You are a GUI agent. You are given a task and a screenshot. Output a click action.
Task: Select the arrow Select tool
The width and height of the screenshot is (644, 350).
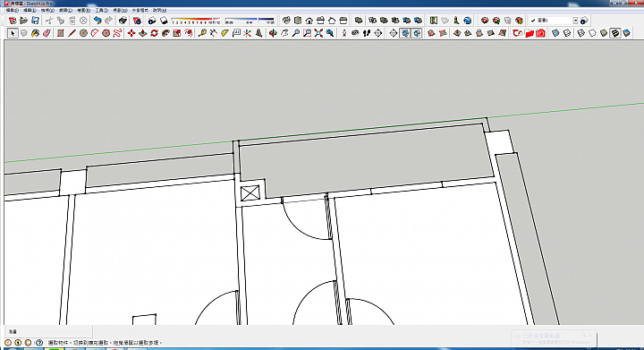click(x=13, y=33)
